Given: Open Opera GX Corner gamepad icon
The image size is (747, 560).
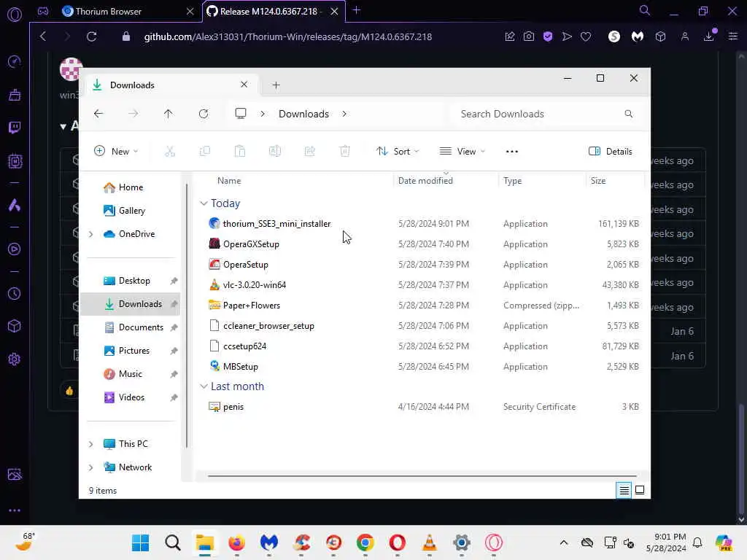Looking at the screenshot, I should click(43, 11).
